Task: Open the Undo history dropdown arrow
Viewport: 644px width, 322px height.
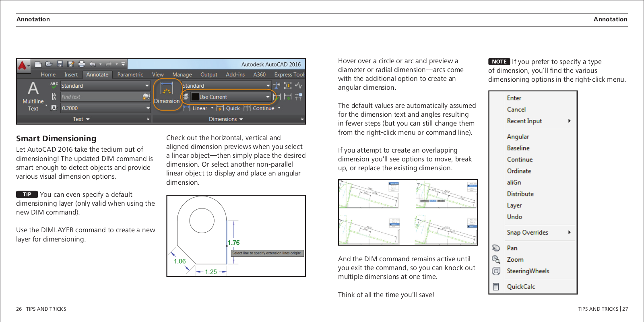Action: coord(100,64)
